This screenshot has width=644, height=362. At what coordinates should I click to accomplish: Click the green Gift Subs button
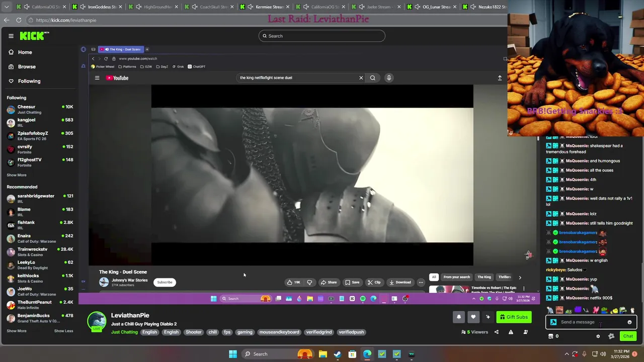click(x=514, y=317)
